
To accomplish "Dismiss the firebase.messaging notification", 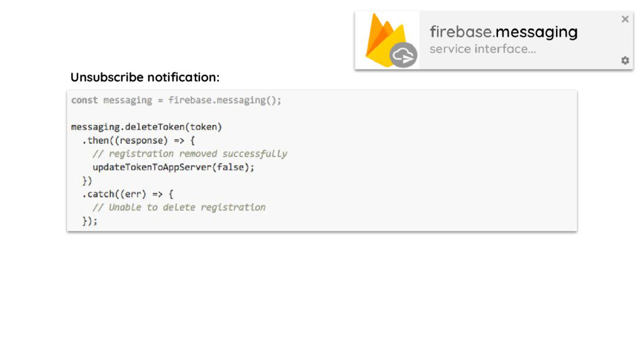I will coord(625,19).
